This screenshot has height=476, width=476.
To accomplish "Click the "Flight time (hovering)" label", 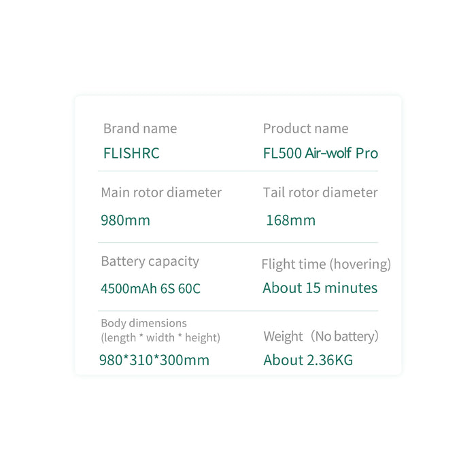I will [326, 264].
